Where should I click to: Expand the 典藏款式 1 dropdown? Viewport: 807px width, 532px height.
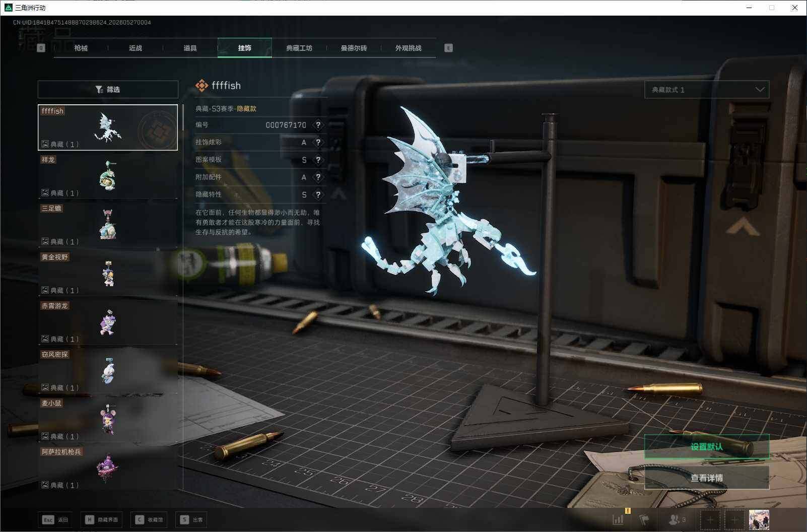(707, 90)
